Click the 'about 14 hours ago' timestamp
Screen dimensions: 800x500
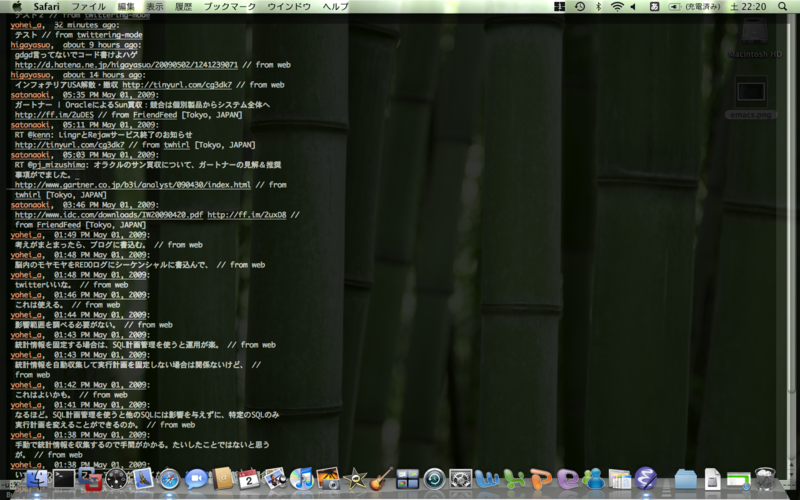tap(102, 75)
